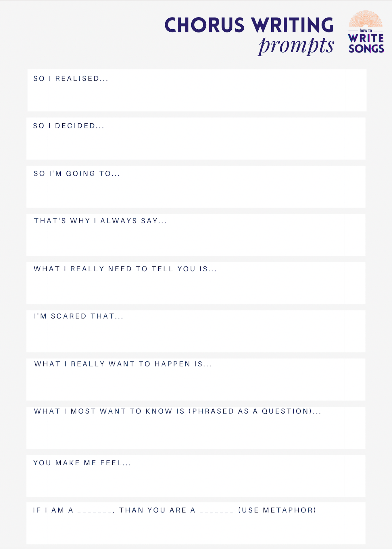Focus the 'WHAT I REALLY NEED TO TELL YOU IS...' box
Image resolution: width=392 pixels, height=549 pixels.
(x=196, y=287)
